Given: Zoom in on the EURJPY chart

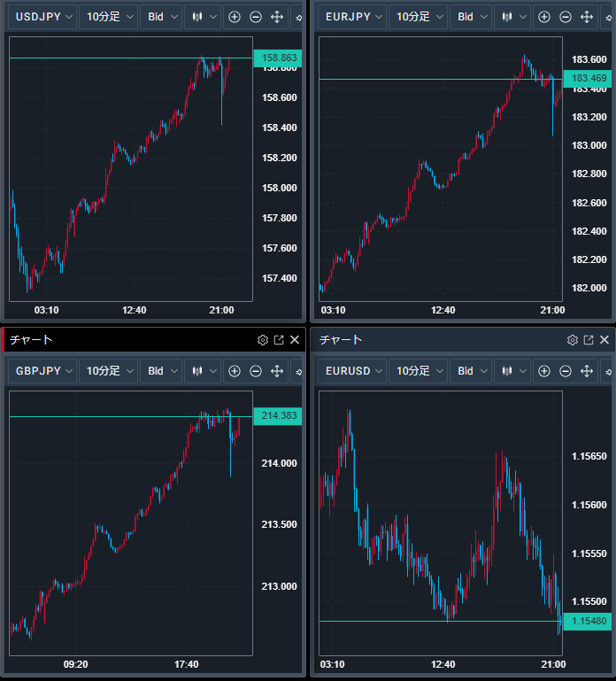Looking at the screenshot, I should pos(544,17).
